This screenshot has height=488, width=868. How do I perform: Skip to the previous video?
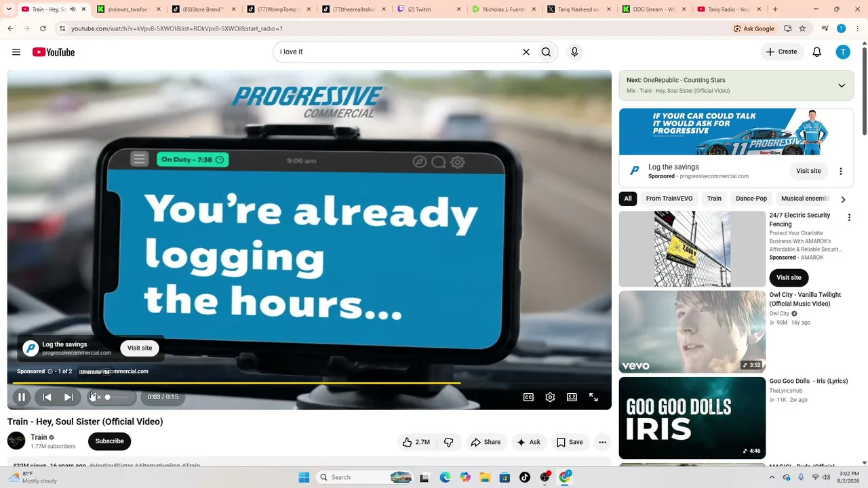[47, 397]
